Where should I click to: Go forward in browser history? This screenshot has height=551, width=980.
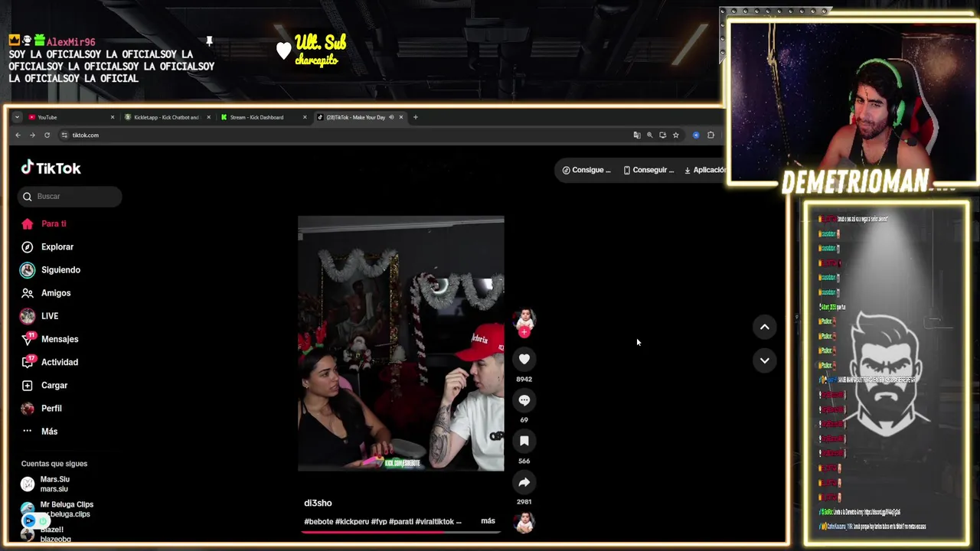(x=32, y=135)
